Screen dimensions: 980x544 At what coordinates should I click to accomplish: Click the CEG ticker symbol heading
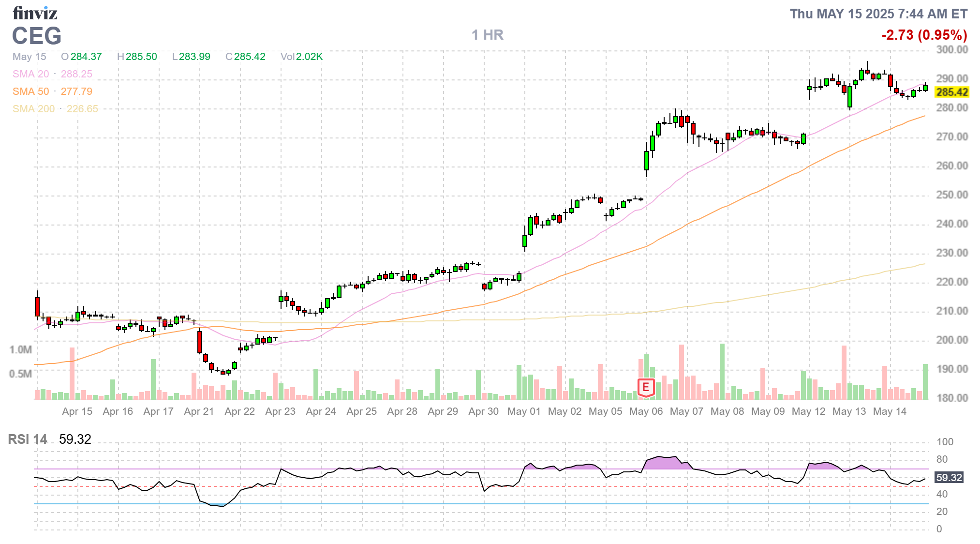(37, 36)
